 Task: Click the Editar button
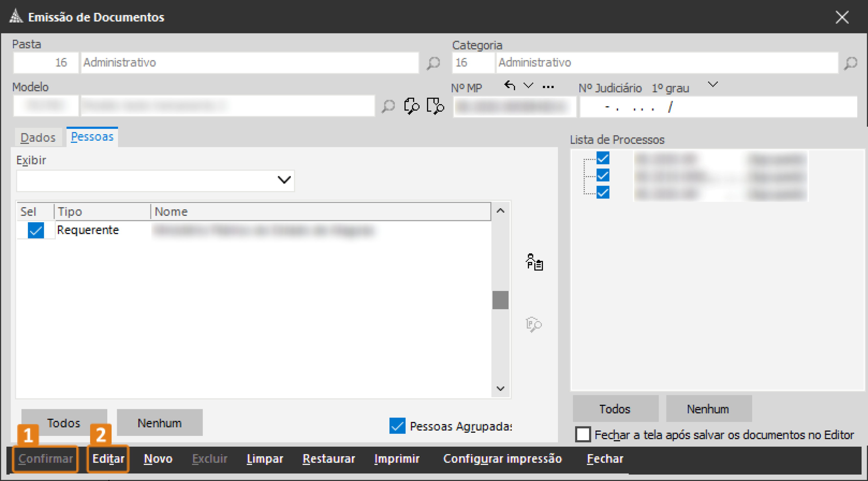coord(108,458)
